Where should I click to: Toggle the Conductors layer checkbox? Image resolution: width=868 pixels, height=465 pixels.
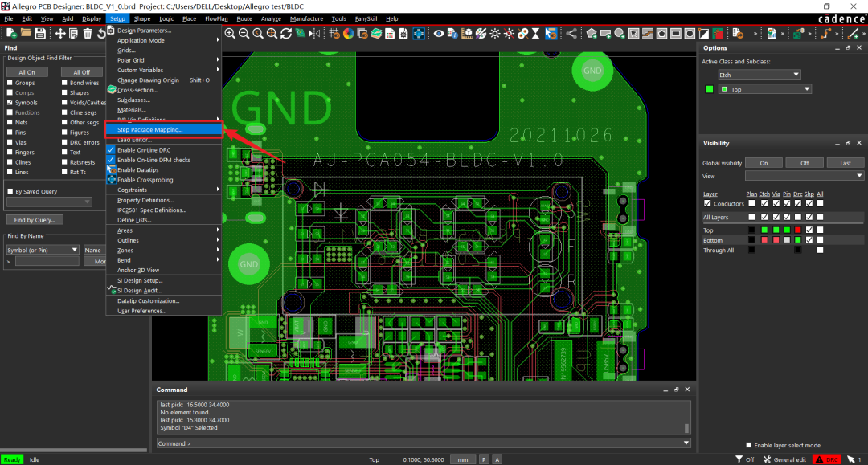tap(707, 203)
